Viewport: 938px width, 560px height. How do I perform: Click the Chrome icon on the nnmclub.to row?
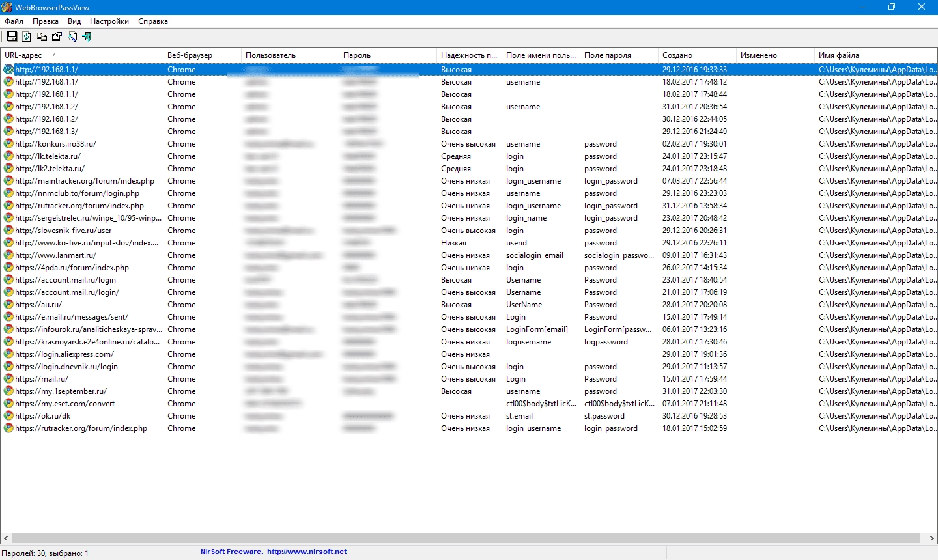(8, 193)
